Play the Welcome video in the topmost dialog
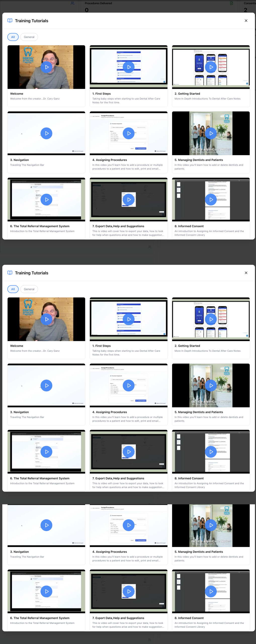 tap(47, 67)
